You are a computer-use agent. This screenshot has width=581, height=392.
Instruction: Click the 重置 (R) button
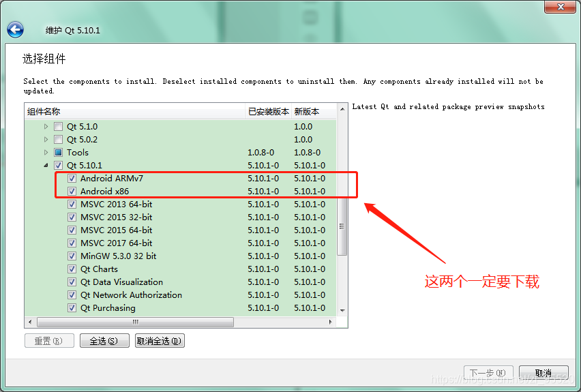point(49,341)
